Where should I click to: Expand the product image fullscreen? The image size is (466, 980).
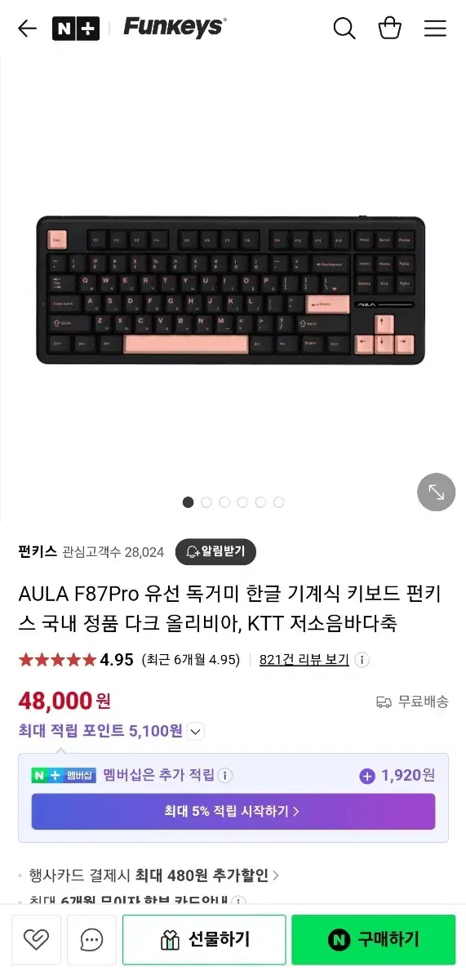pos(437,492)
